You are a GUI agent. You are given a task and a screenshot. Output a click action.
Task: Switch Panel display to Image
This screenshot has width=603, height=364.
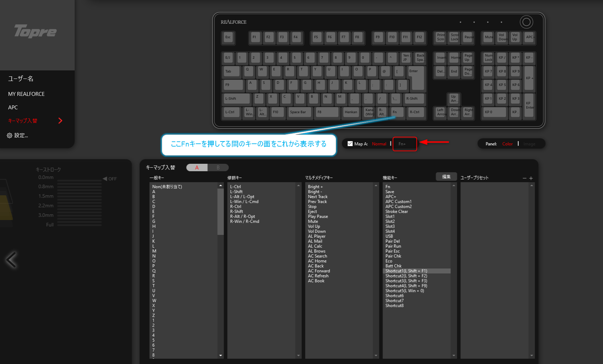[529, 144]
